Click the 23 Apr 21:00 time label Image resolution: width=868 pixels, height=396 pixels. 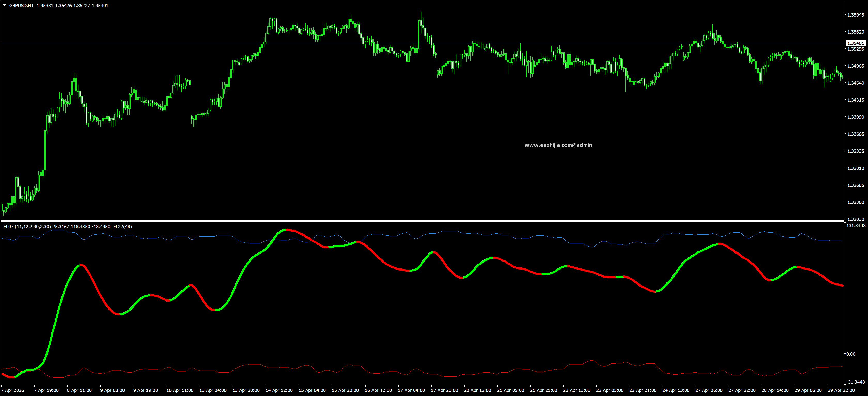(642, 390)
